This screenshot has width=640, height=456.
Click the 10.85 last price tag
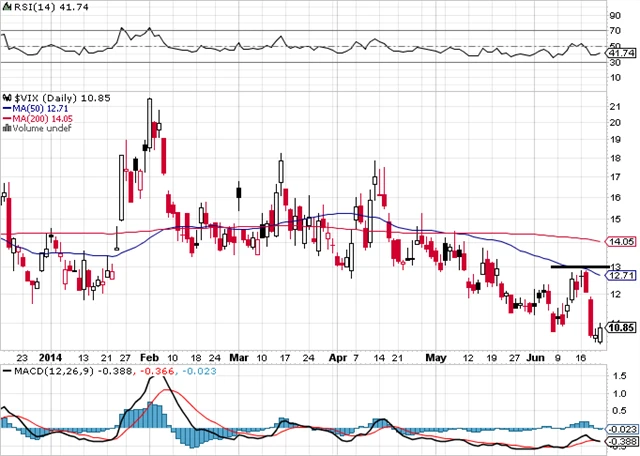coord(621,328)
